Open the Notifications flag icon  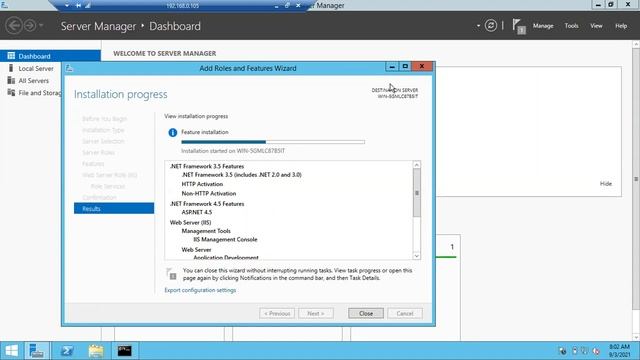[x=519, y=26]
